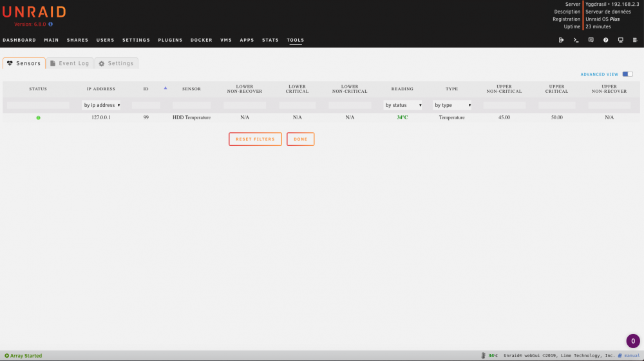The height and width of the screenshot is (361, 644).
Task: Open the Main menu
Action: 52,41
